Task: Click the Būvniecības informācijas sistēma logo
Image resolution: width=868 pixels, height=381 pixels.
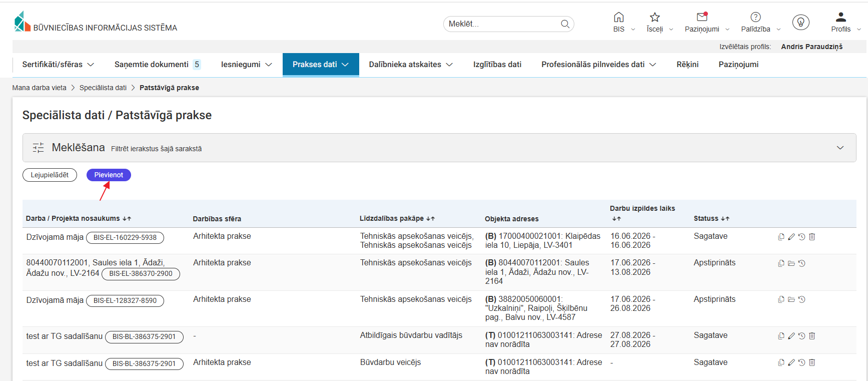Action: tap(96, 22)
